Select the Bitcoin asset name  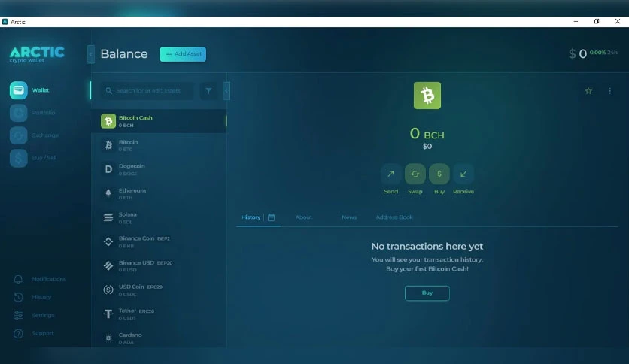tap(129, 142)
